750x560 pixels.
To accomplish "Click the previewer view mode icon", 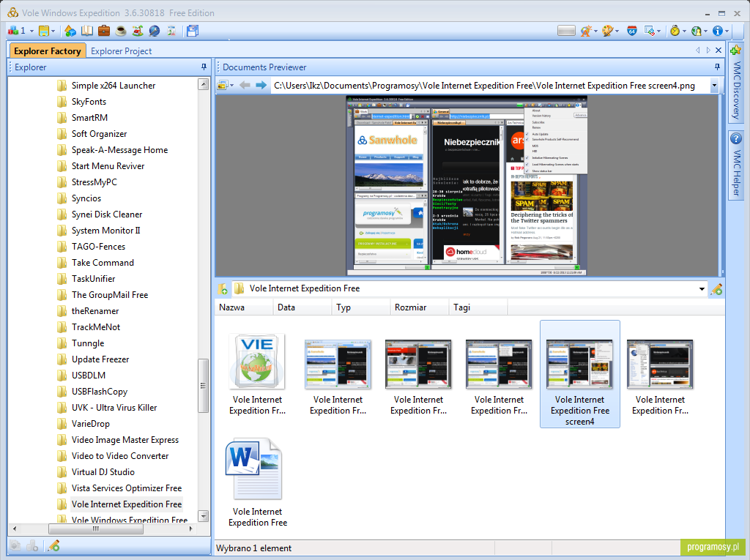I will pyautogui.click(x=223, y=86).
